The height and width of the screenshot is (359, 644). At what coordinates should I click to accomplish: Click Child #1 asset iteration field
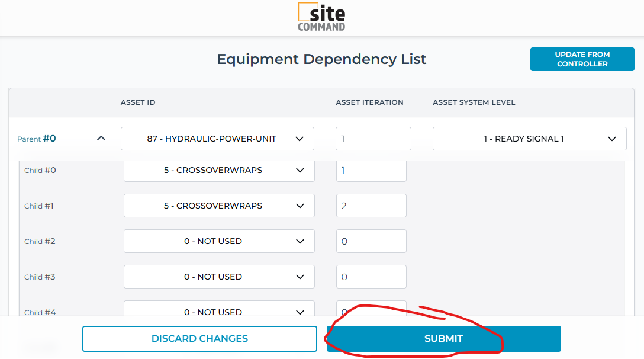point(371,206)
